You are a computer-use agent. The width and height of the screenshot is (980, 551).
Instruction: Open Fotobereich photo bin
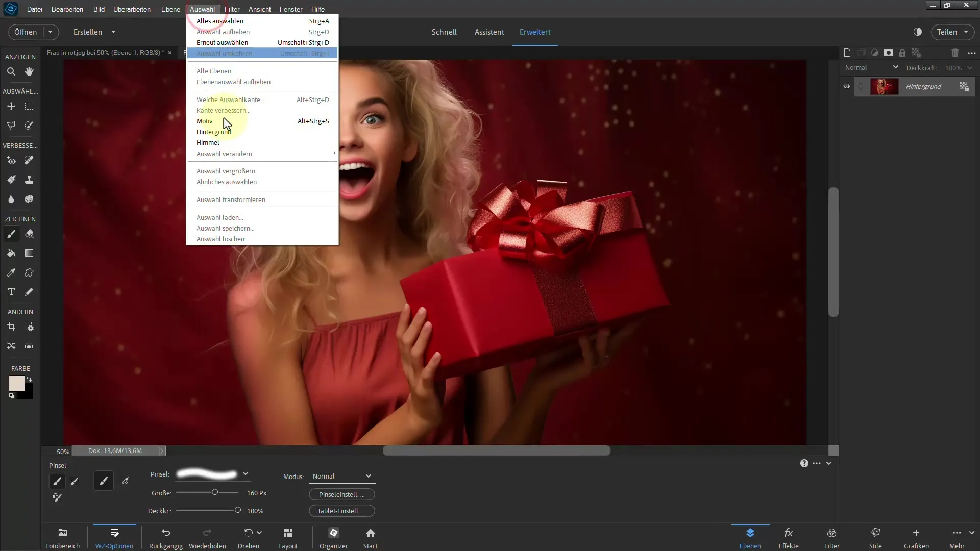coord(62,538)
